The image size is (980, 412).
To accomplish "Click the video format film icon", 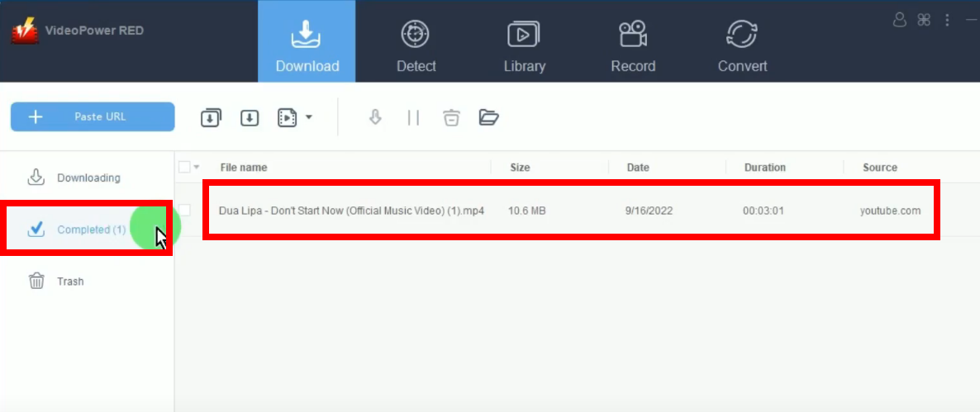I will pyautogui.click(x=287, y=117).
